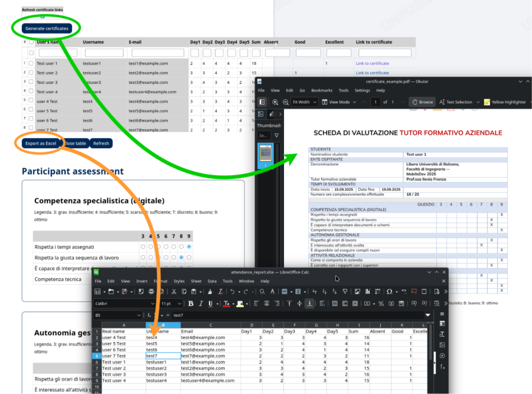
Task: Insert a chart from the Calc toolbar
Action: click(x=368, y=291)
